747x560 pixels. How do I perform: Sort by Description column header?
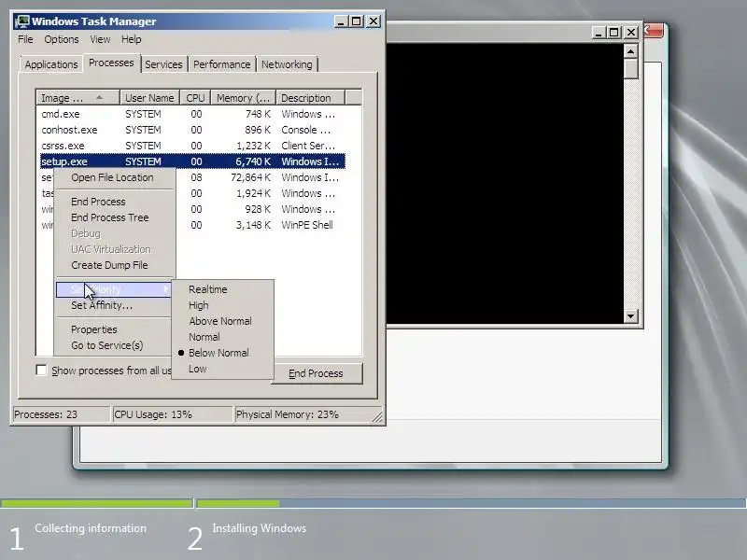[x=310, y=98]
